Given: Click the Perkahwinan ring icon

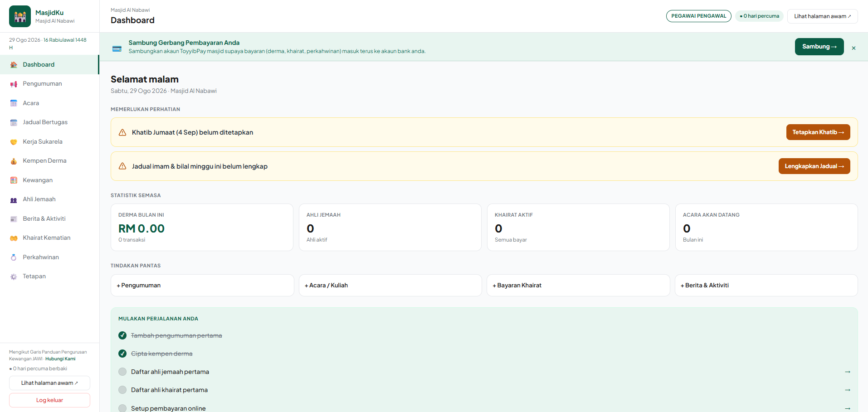Looking at the screenshot, I should [14, 257].
